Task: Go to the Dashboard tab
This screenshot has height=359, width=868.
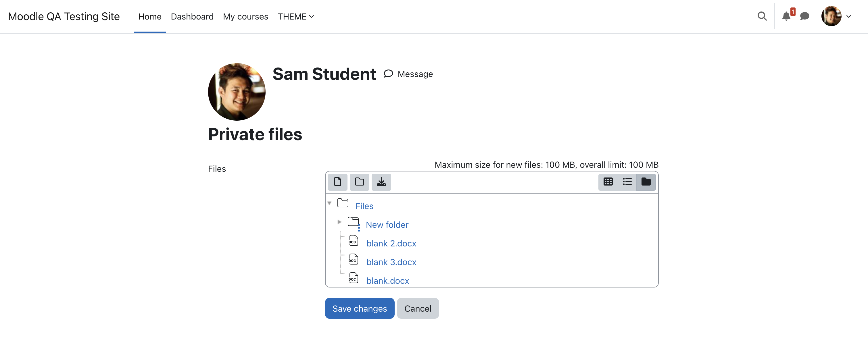Action: pyautogui.click(x=192, y=16)
